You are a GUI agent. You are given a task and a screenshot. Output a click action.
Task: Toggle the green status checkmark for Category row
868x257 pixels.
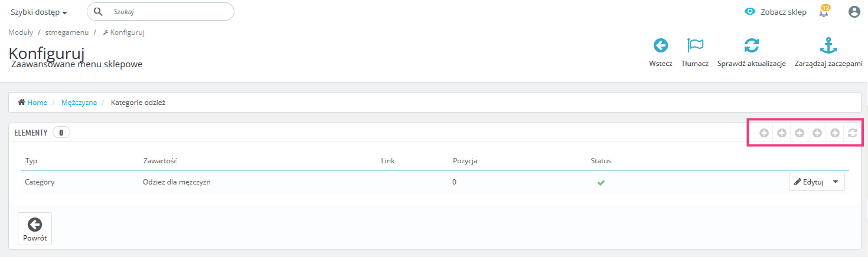coord(601,183)
